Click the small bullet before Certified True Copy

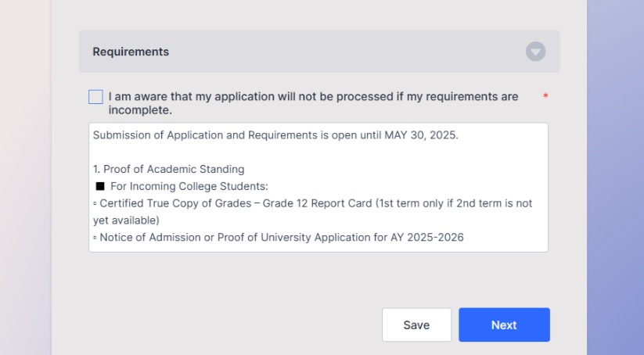coord(95,203)
